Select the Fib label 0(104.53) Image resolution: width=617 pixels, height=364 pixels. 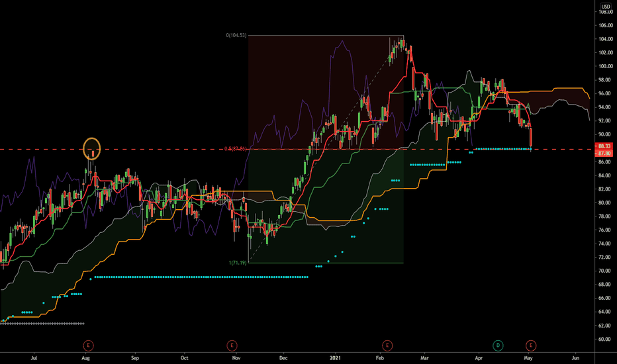tap(236, 36)
